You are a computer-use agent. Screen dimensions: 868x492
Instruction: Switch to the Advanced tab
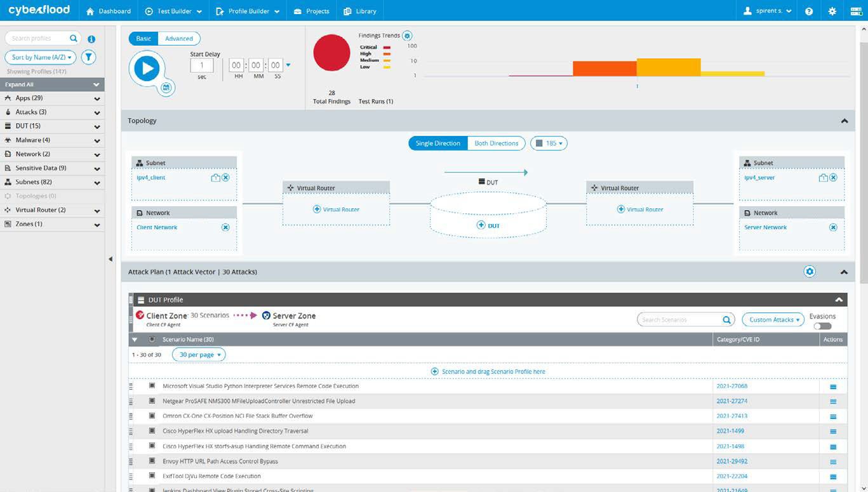coord(178,39)
